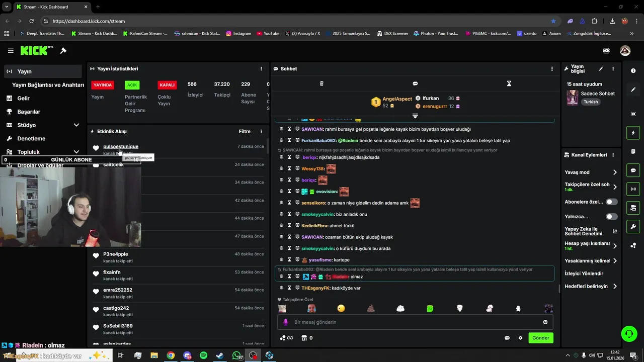Open Hesap yaşı kısıtlama options arrow

point(615,246)
